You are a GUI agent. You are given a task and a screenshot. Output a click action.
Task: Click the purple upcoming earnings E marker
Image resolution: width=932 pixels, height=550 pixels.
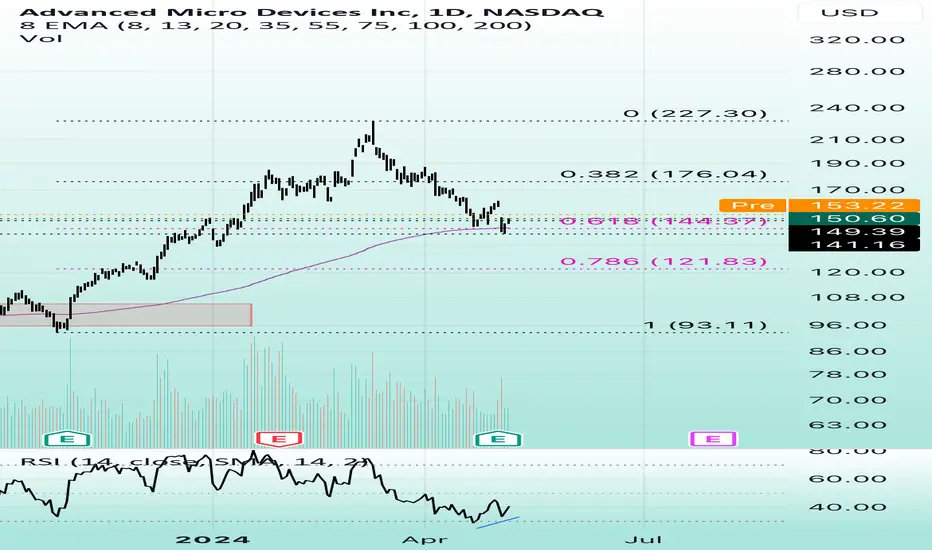click(713, 439)
